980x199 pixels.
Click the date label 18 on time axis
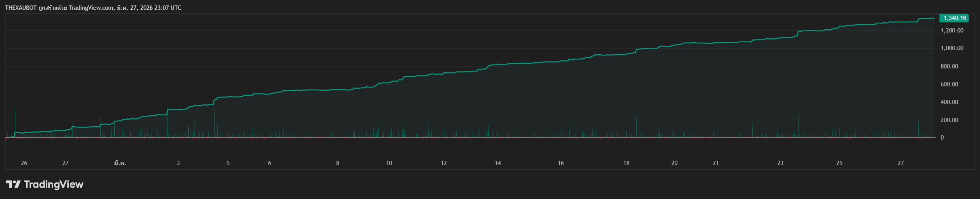pos(627,163)
